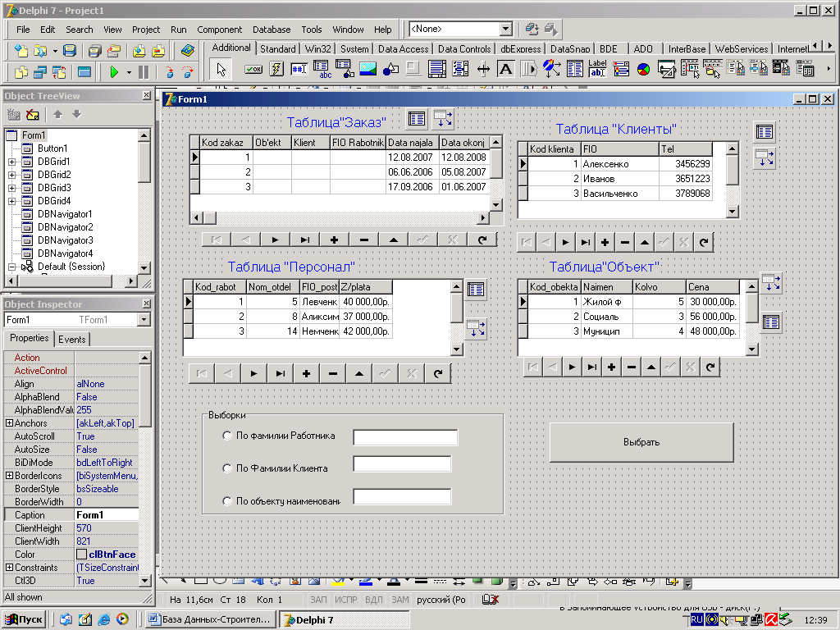The image size is (840, 630).
Task: Click input field beside По Фамилии Клиента
Action: click(x=402, y=463)
